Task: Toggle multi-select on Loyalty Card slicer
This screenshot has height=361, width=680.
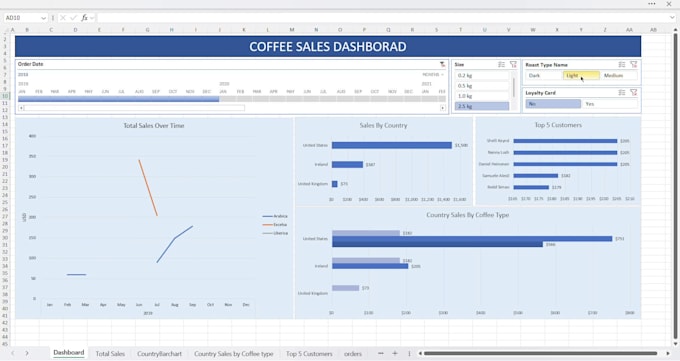Action: [x=622, y=92]
